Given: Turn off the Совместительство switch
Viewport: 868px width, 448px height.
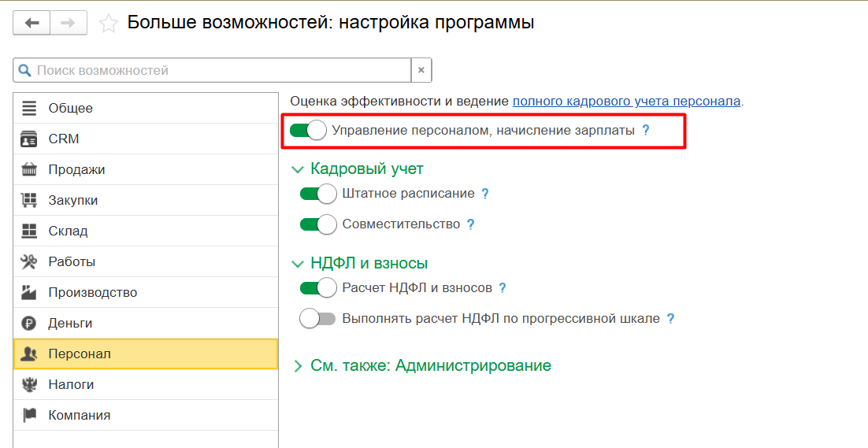Looking at the screenshot, I should click(x=318, y=224).
